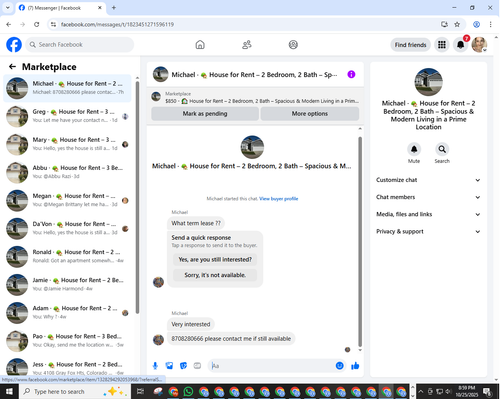Search in conversation with magnifier icon
The image size is (500, 399).
[442, 149]
